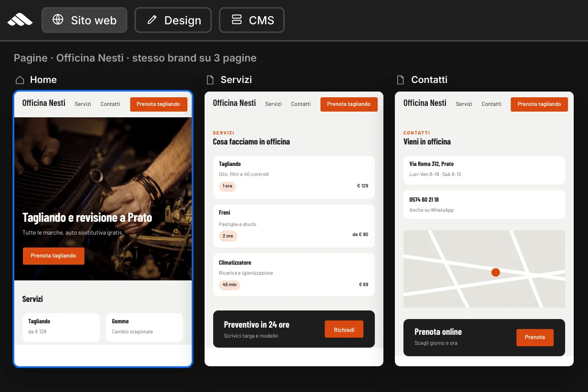The image size is (588, 392).
Task: Click the "45 min" duration chip on Climatizzatore
Action: point(229,285)
